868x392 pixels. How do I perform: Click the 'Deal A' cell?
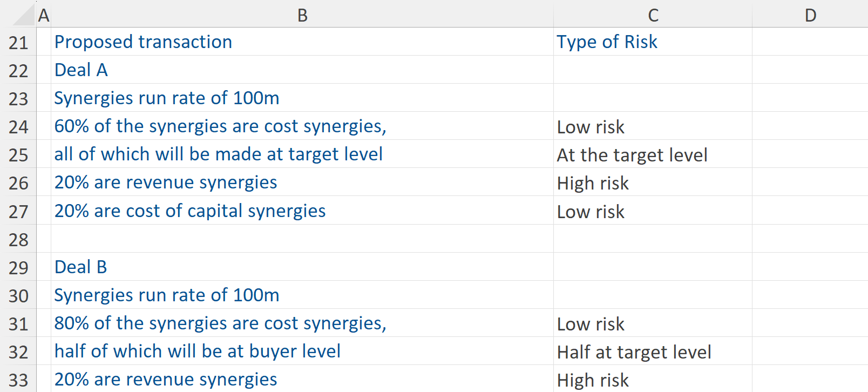click(81, 70)
